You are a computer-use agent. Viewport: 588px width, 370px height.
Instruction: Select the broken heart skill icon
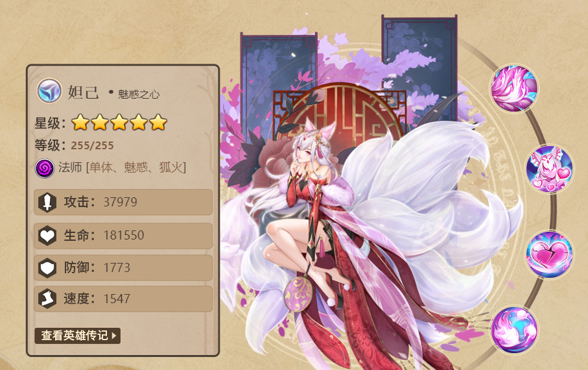tap(549, 254)
